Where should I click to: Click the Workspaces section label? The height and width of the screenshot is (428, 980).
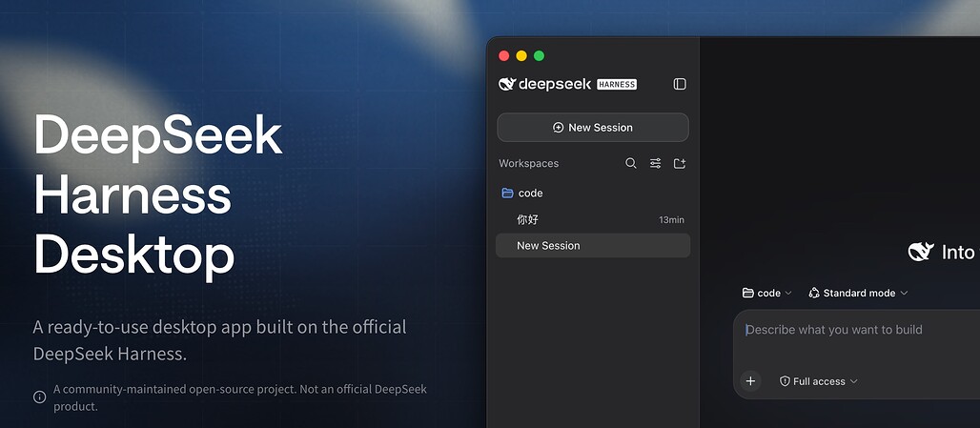(529, 163)
